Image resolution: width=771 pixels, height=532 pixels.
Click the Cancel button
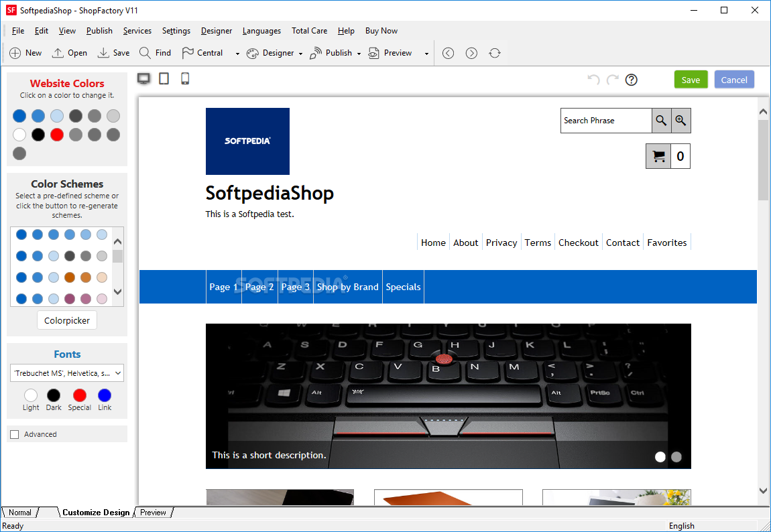[x=734, y=80]
